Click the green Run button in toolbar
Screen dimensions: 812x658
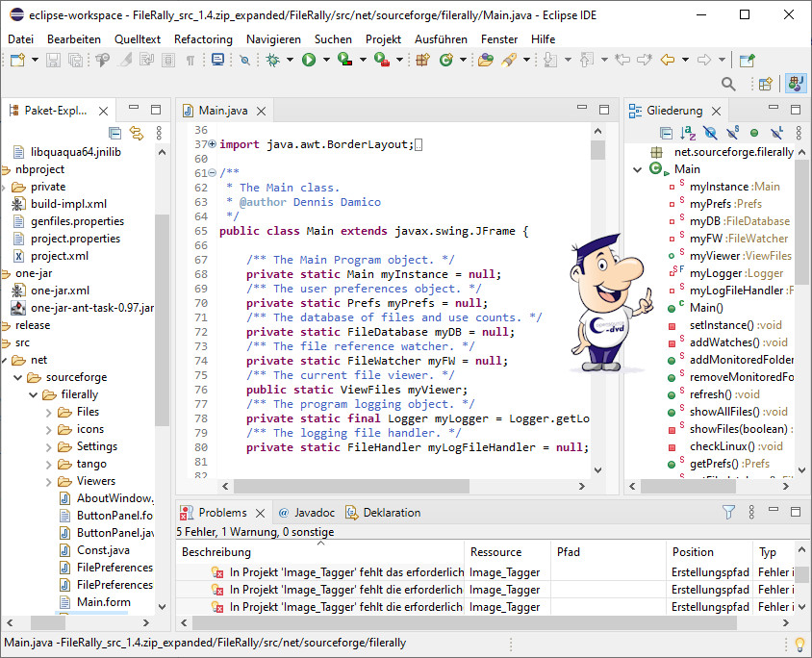(x=309, y=60)
